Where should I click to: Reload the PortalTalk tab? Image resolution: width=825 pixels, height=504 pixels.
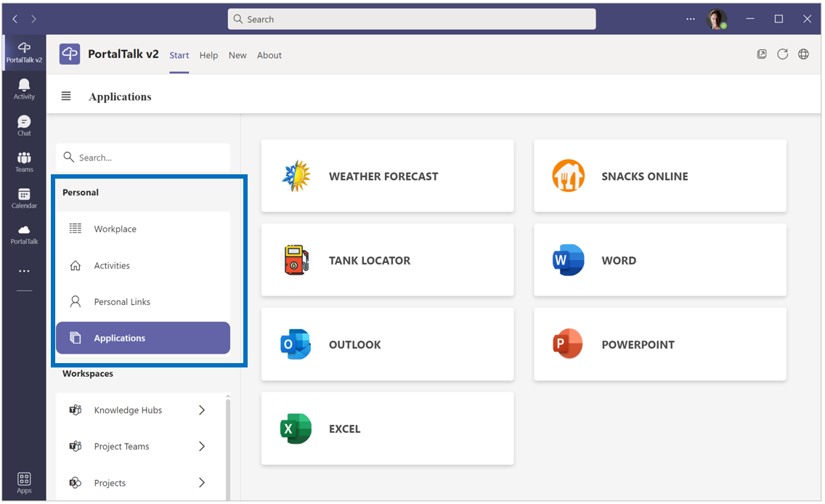click(x=782, y=54)
